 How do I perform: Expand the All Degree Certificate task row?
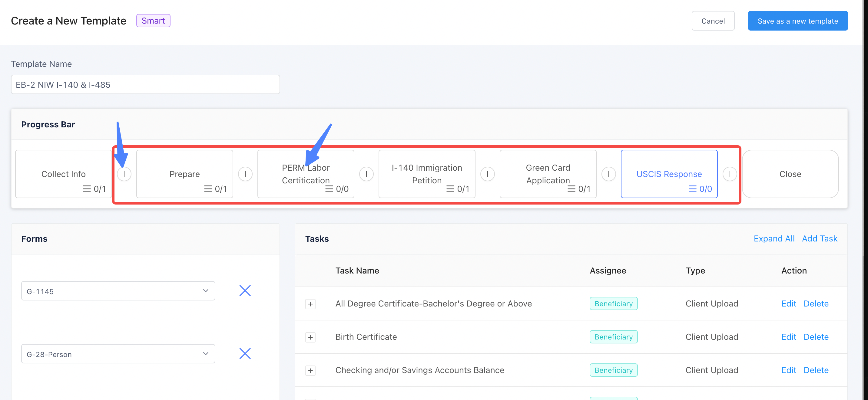pos(310,304)
